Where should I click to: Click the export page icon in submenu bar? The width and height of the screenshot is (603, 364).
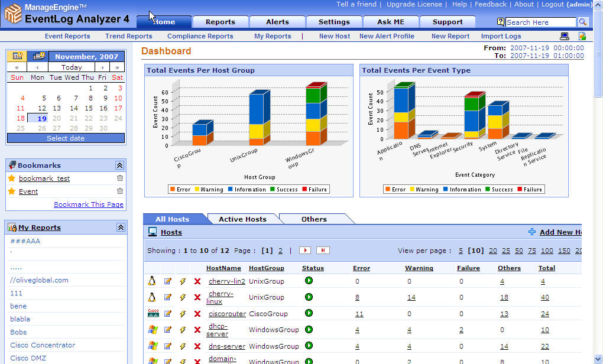tap(582, 36)
